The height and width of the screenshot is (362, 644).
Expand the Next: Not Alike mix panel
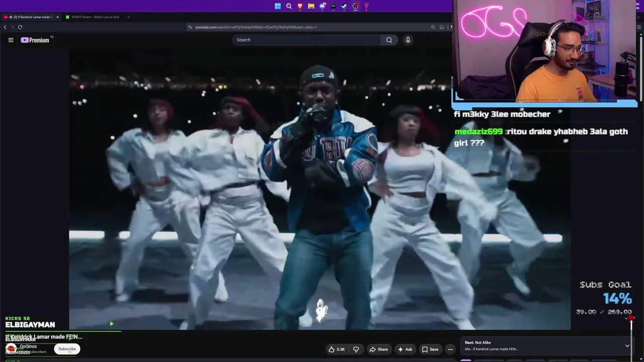pos(627,346)
